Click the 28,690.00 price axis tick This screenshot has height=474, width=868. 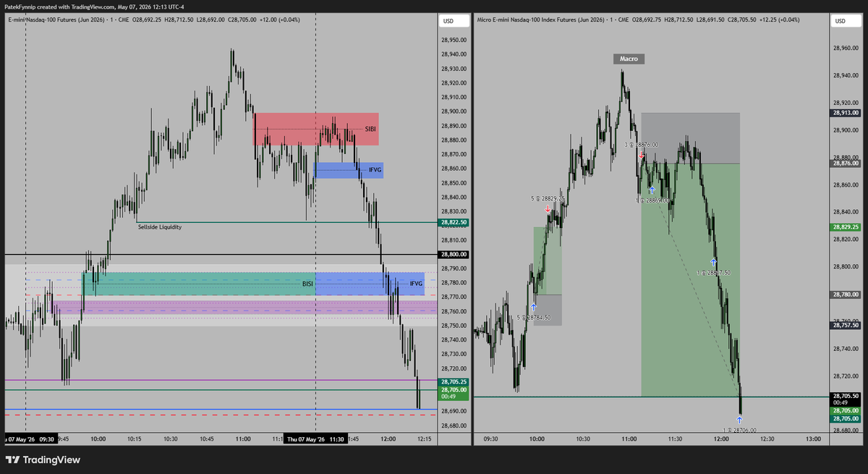pos(454,411)
